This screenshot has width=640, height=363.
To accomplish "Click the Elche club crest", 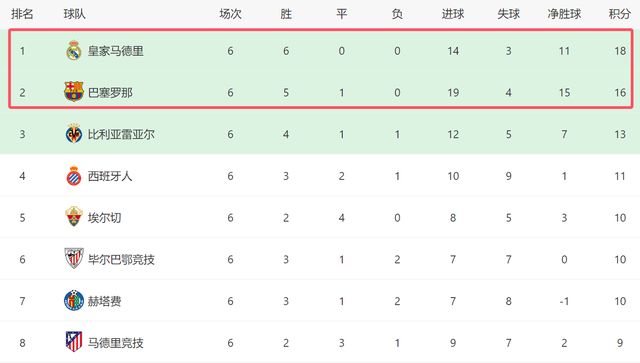I will [74, 217].
